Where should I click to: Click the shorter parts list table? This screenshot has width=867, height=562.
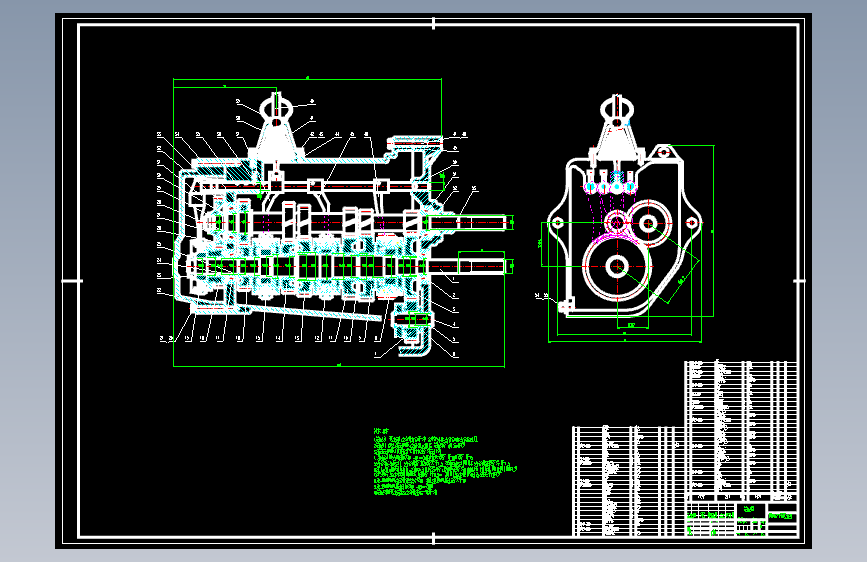[x=628, y=481]
